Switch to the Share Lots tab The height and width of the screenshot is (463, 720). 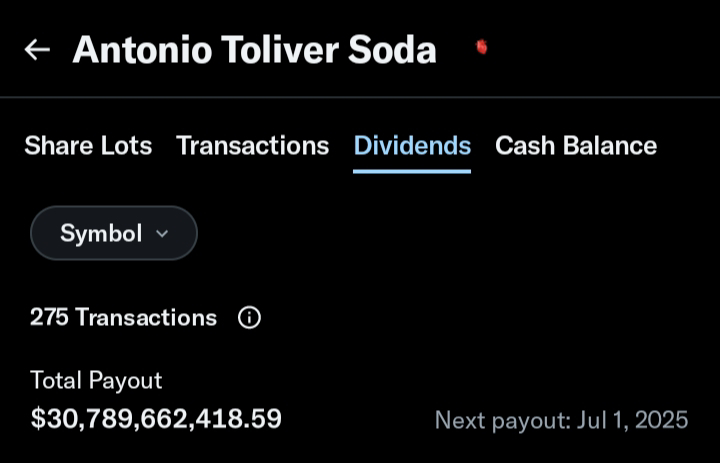tap(88, 146)
